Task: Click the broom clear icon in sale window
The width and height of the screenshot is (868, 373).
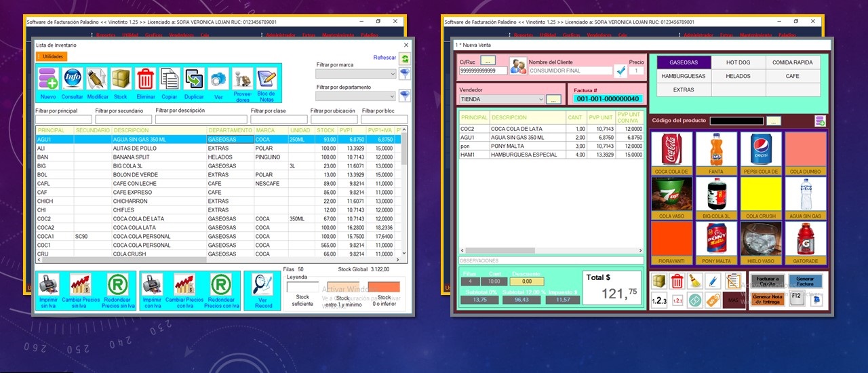Action: (694, 281)
